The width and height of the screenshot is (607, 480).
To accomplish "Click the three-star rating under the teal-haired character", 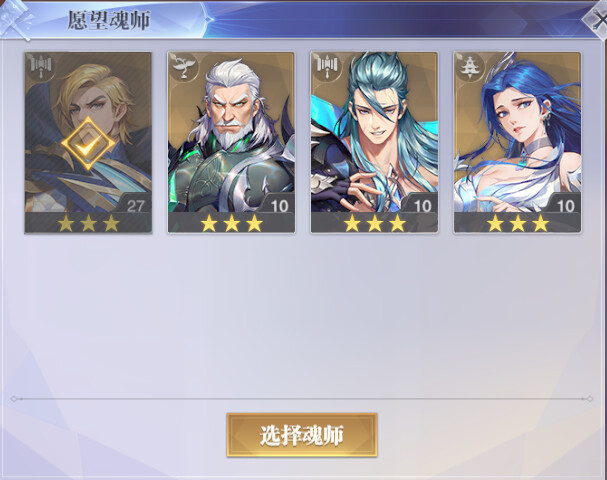I will coord(375,223).
